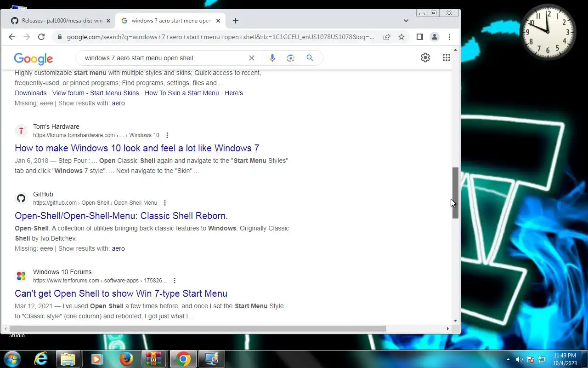This screenshot has width=588, height=368.
Task: Open Google quick settings gear
Action: point(425,57)
